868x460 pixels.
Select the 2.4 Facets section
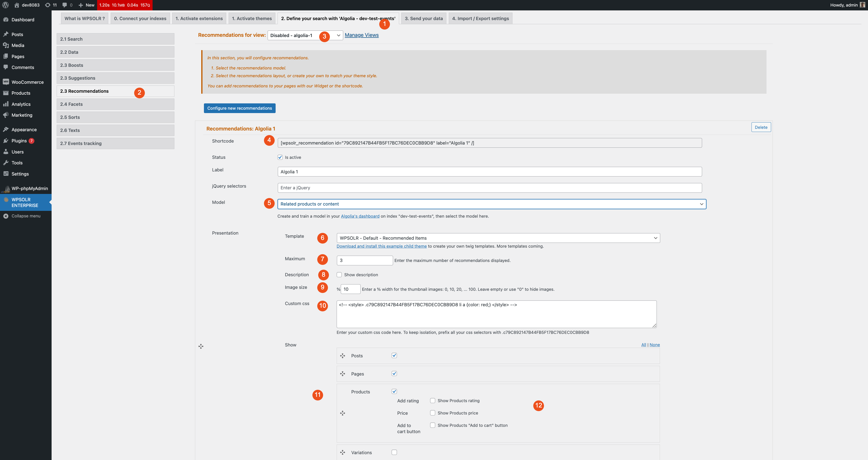pos(116,104)
